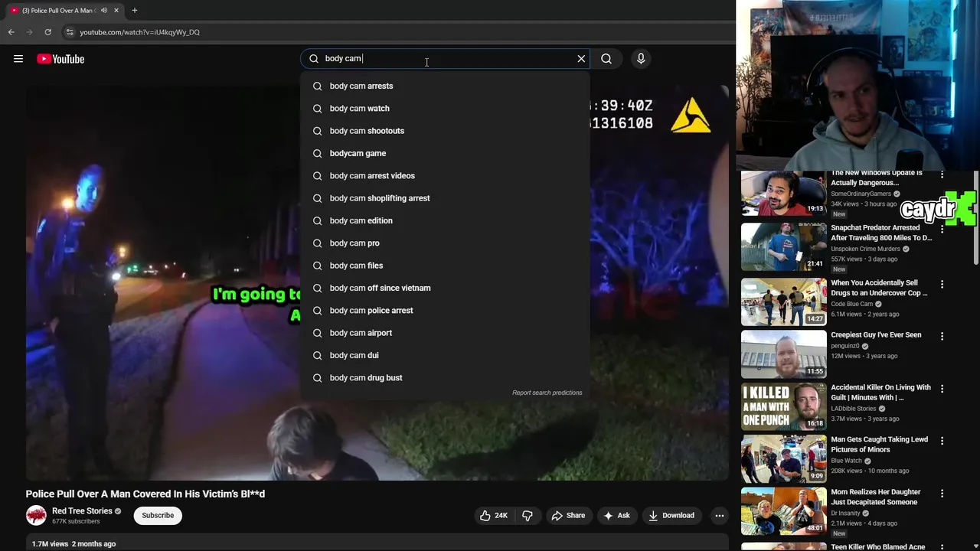Share the video

pyautogui.click(x=568, y=516)
